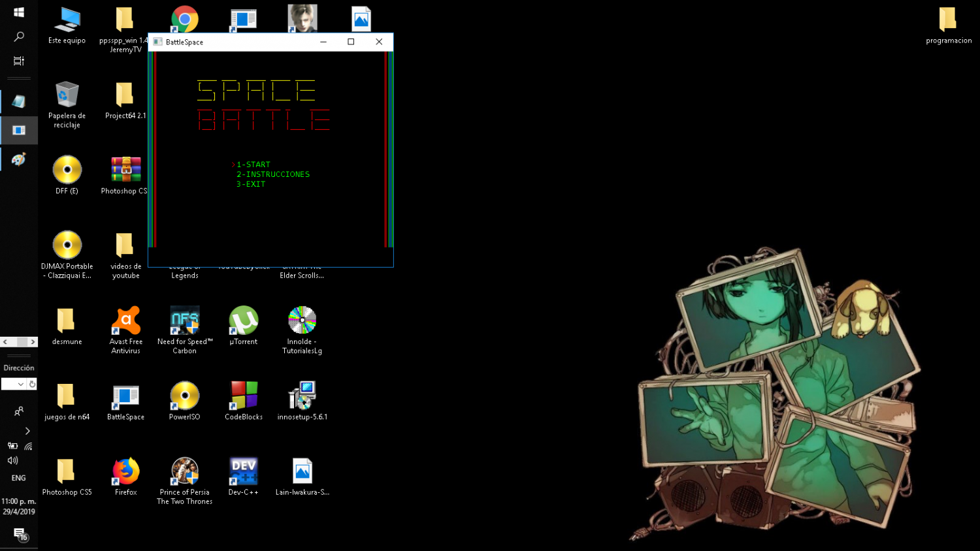Screen dimensions: 980x551
Task: Close the BattleSpace window
Action: (x=379, y=42)
